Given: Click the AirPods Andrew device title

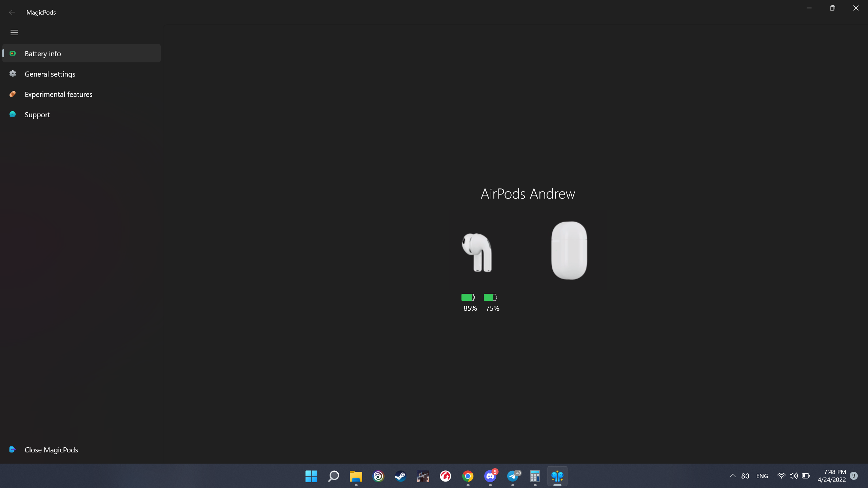Looking at the screenshot, I should click(x=528, y=194).
